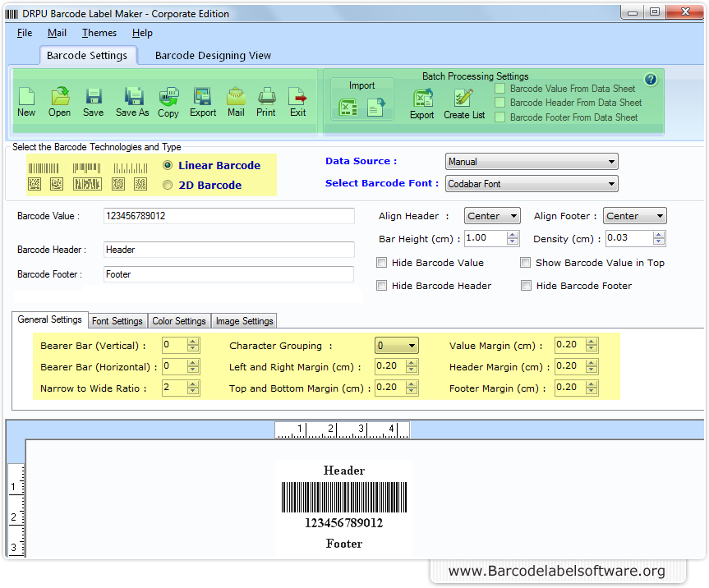Viewport: 709px width, 588px height.
Task: Click the Barcode Header text field
Action: [x=228, y=250]
